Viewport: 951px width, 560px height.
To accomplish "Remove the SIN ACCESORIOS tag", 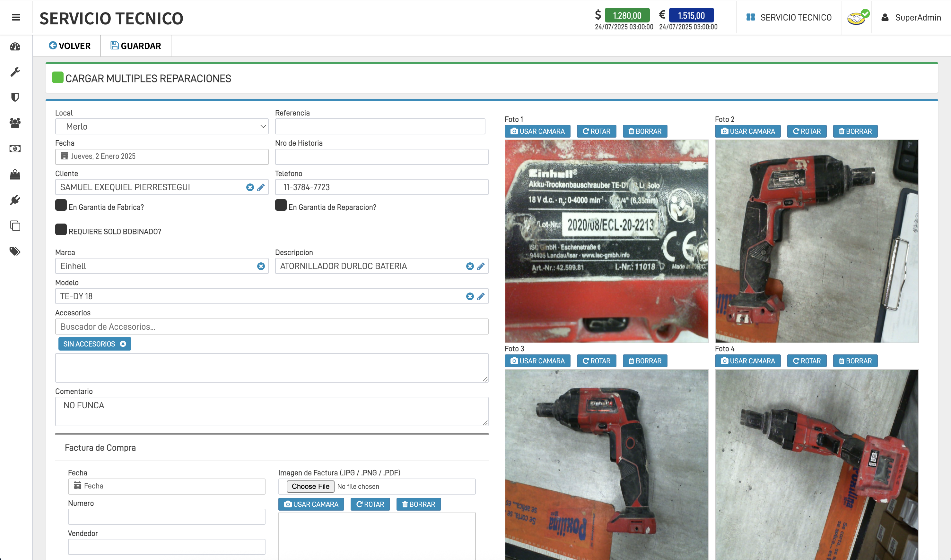I will click(x=123, y=344).
